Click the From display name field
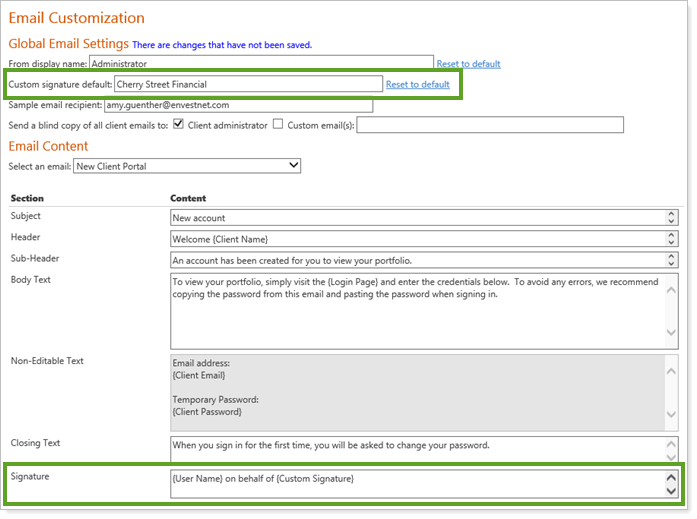The width and height of the screenshot is (697, 519). [x=261, y=64]
